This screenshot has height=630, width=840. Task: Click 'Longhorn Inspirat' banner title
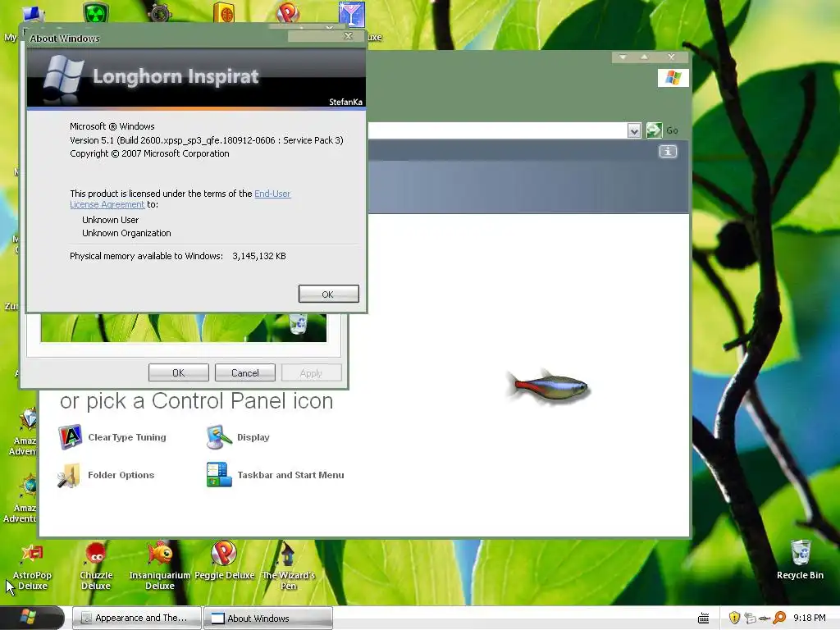(176, 76)
